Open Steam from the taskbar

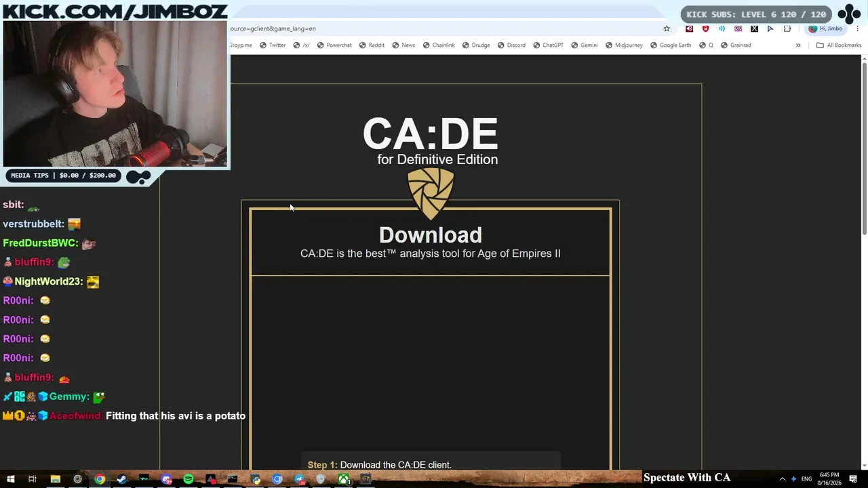pyautogui.click(x=121, y=479)
